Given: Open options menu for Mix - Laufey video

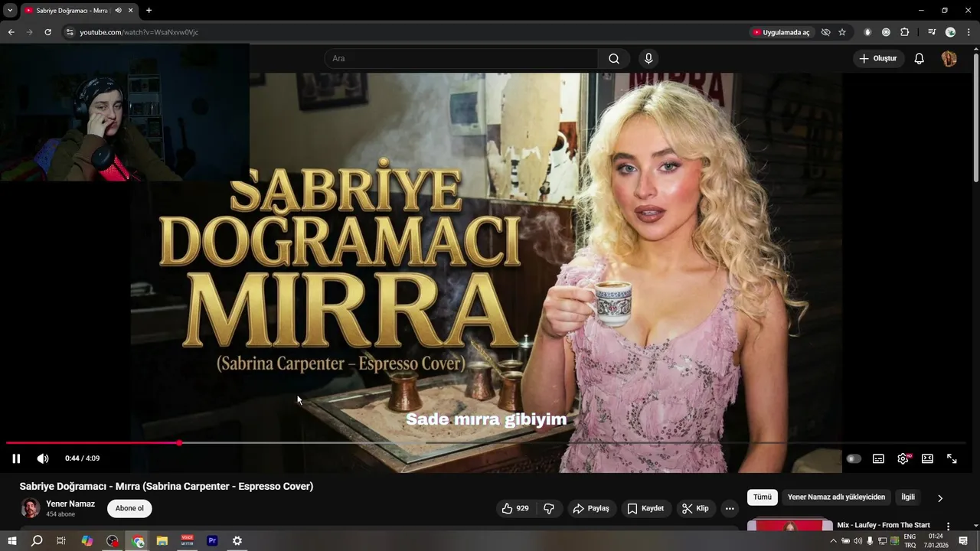Looking at the screenshot, I should (x=948, y=526).
